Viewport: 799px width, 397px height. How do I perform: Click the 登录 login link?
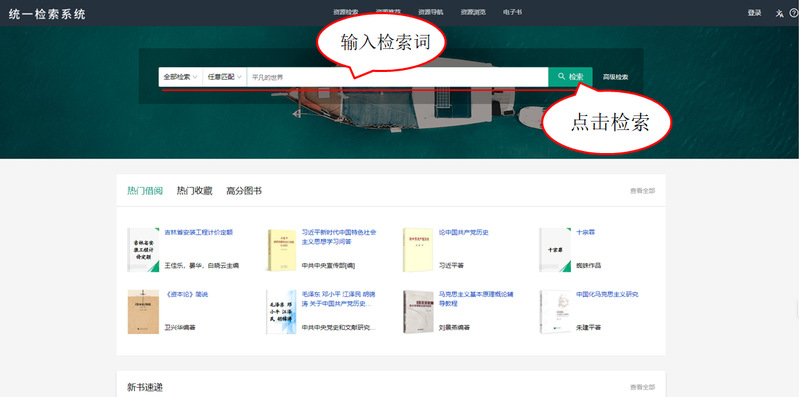[x=755, y=13]
